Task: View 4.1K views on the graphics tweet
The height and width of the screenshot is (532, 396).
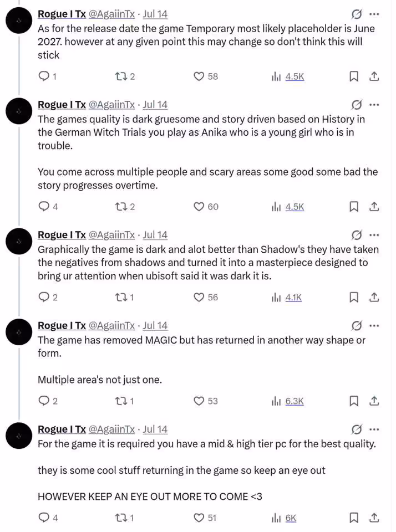Action: 287,297
